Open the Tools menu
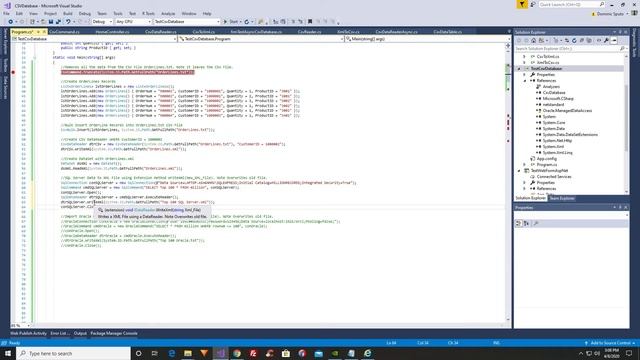This screenshot has height=360, width=640. 118,13
